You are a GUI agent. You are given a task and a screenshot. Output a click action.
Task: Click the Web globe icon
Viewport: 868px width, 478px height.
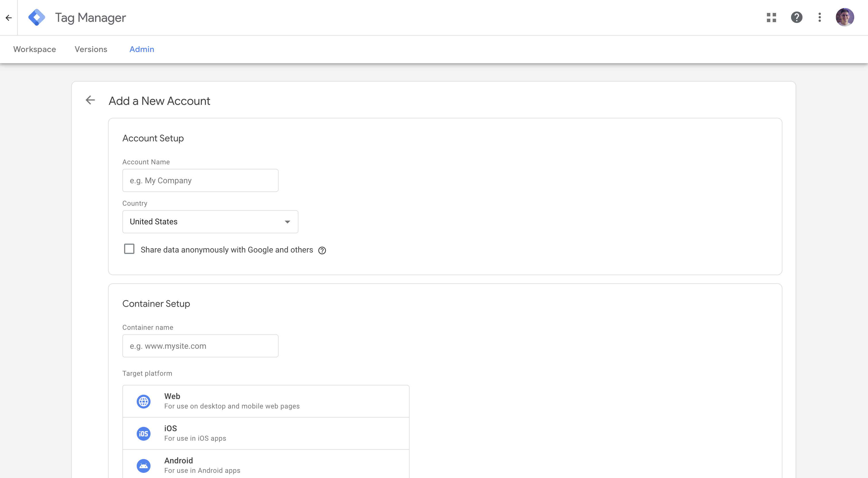point(144,402)
